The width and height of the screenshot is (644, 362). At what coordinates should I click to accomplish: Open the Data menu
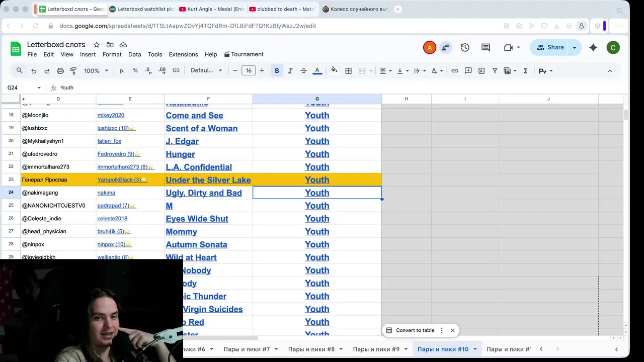135,54
